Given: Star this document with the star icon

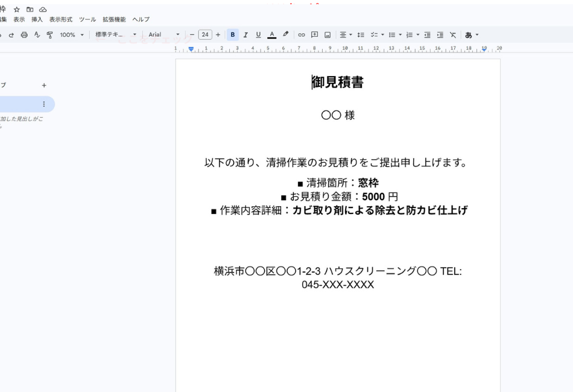Looking at the screenshot, I should tap(17, 9).
